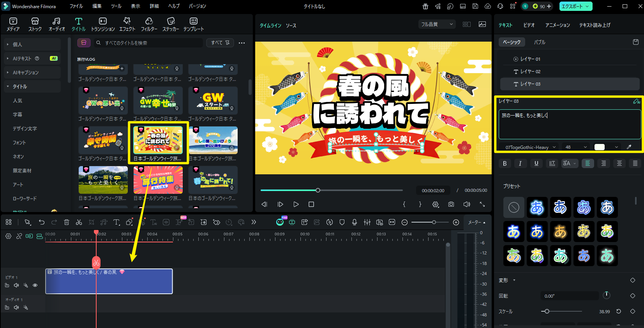This screenshot has width=644, height=328.
Task: Click the undo arrow in timeline toolbar
Action: [42, 222]
